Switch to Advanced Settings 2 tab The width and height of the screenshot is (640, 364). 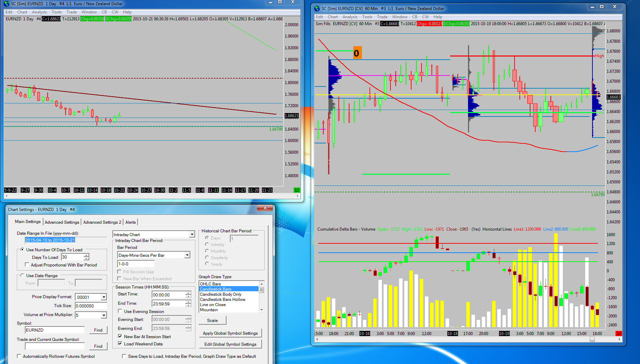point(102,222)
